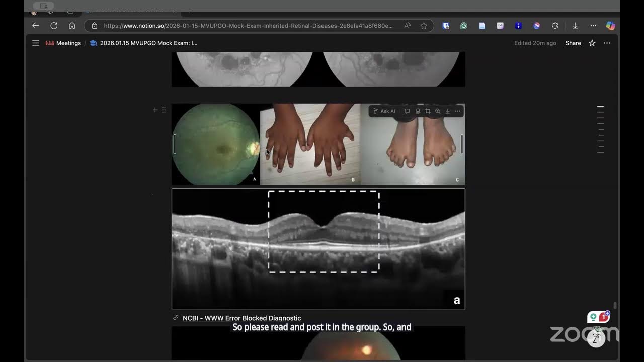The image size is (644, 362).
Task: Open image block more options
Action: click(457, 111)
